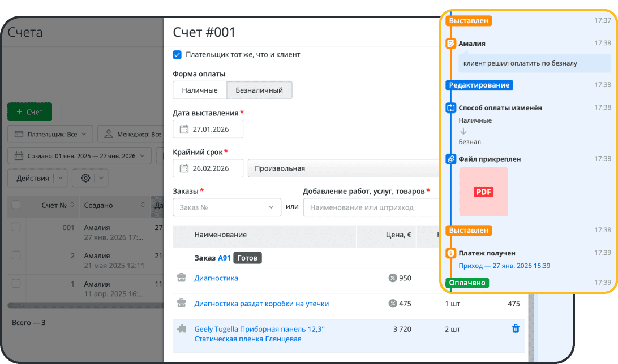Click the discount icon next to 950
The height and width of the screenshot is (364, 618).
pyautogui.click(x=393, y=278)
